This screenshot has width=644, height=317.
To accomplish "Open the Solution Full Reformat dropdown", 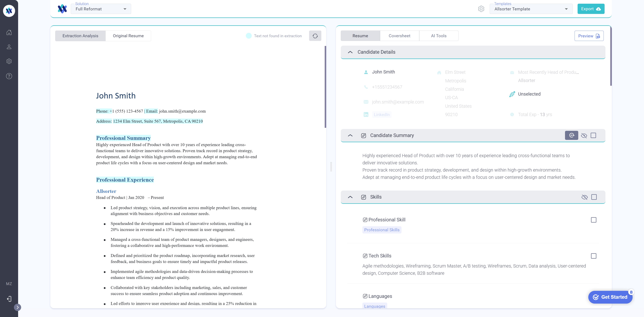I will [x=101, y=9].
